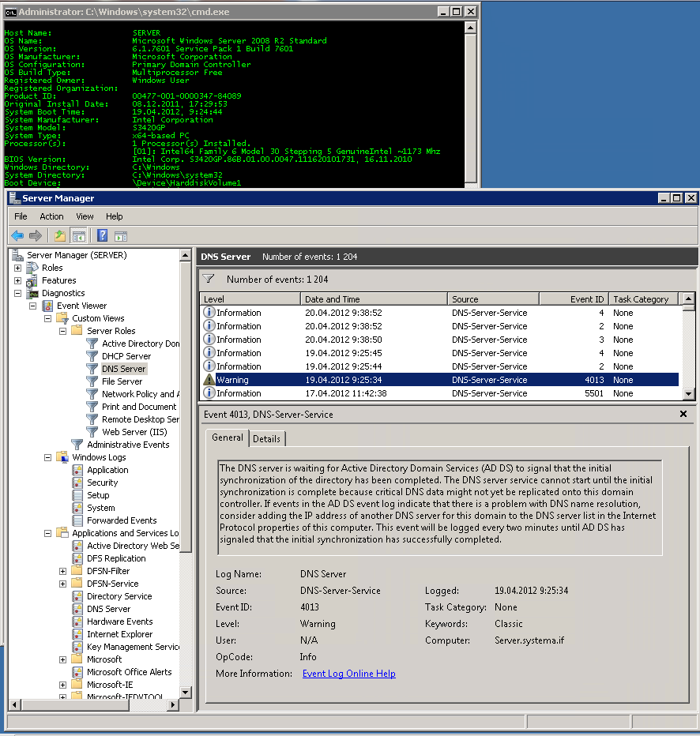This screenshot has height=736, width=700.
Task: Click the Features node icon
Action: click(x=32, y=280)
